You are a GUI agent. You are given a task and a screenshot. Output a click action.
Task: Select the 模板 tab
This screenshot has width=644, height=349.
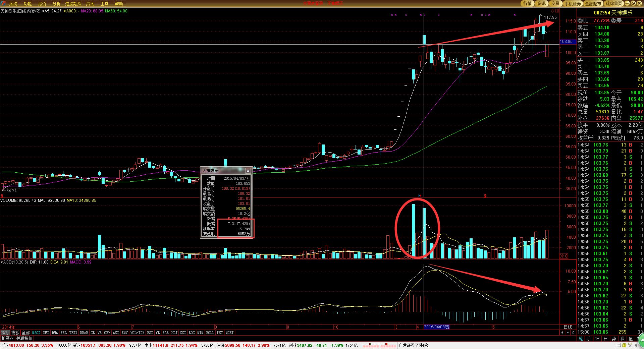pyautogui.click(x=15, y=333)
